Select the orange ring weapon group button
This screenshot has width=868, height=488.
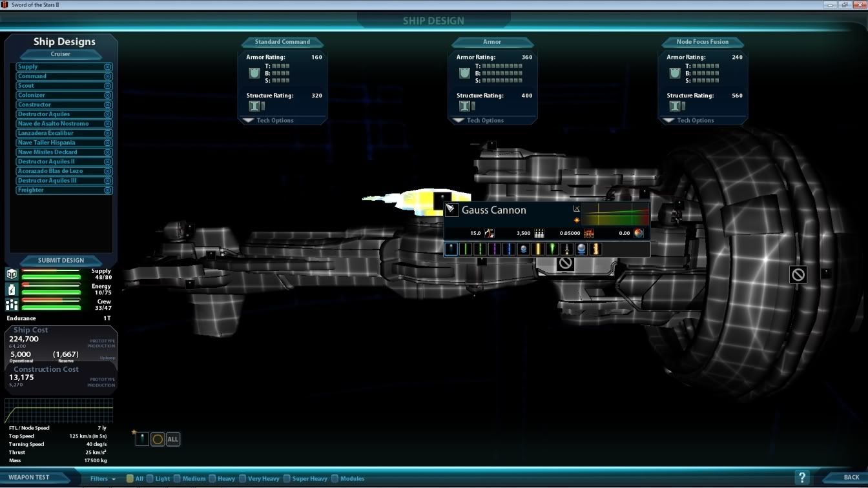pos(158,439)
